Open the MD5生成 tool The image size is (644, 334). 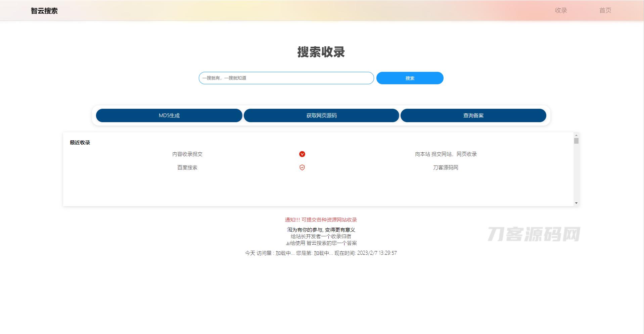click(169, 115)
